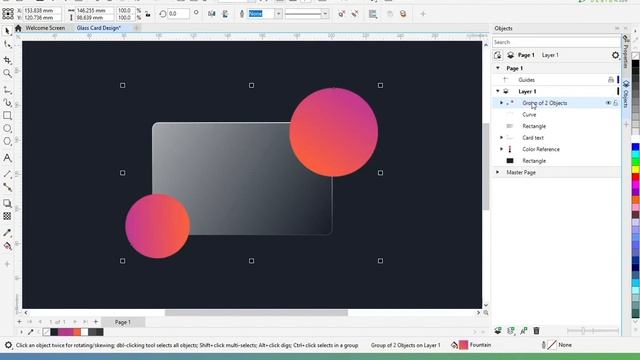The width and height of the screenshot is (640, 360).
Task: Click the Home icon beside Welcome Screen
Action: coord(18,28)
